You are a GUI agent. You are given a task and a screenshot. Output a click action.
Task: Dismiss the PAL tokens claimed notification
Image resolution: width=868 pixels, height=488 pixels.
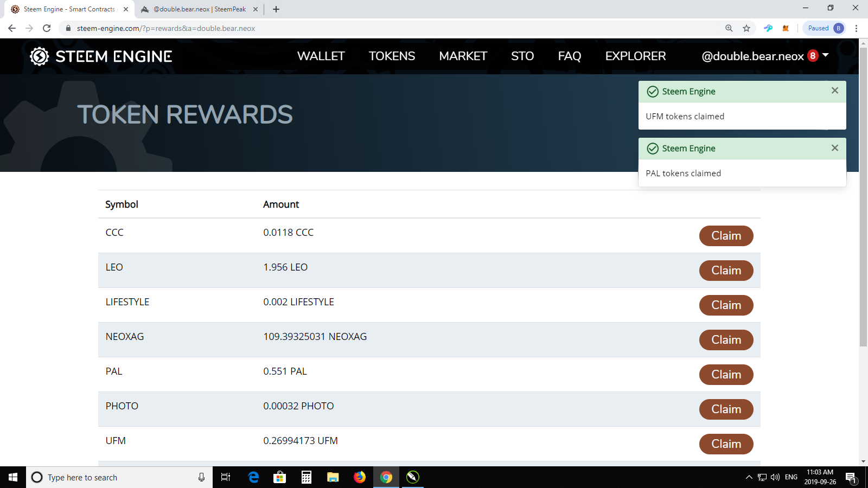[835, 148]
